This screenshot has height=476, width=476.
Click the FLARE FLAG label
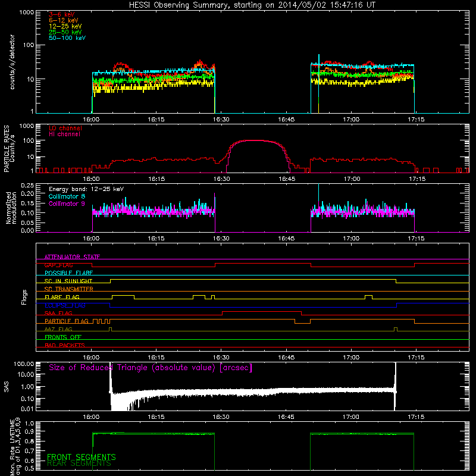[x=62, y=297]
